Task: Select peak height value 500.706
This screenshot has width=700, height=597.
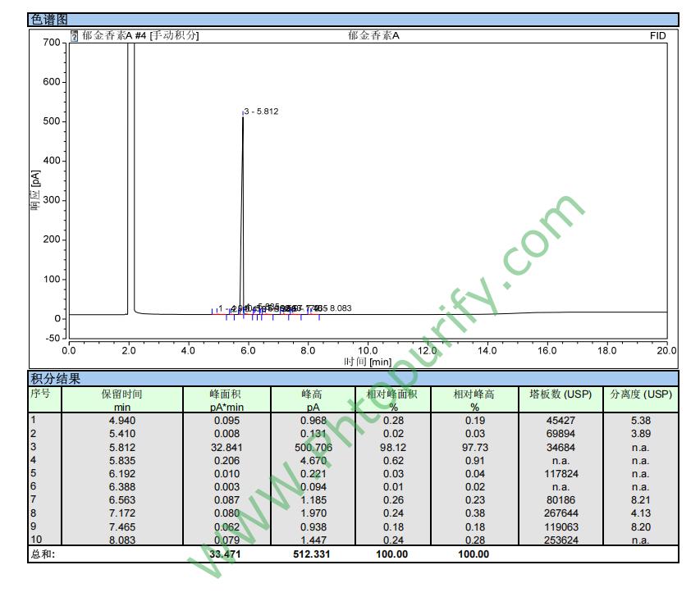Action: (312, 447)
